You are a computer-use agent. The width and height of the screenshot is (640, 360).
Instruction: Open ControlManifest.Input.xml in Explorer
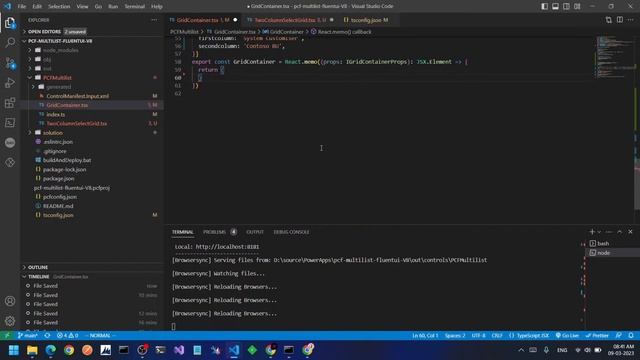click(77, 96)
